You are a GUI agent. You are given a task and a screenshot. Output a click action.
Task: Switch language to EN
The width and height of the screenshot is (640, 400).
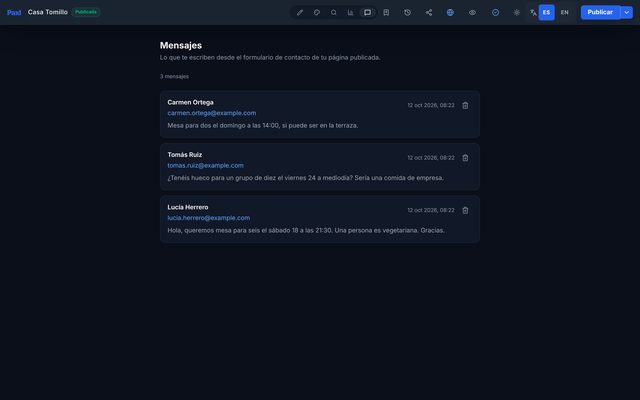(x=564, y=12)
